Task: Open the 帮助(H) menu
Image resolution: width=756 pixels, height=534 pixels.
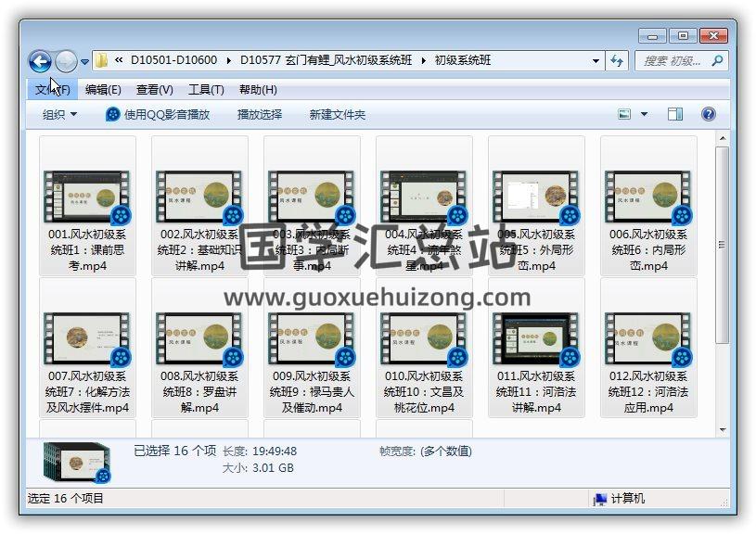Action: 258,90
